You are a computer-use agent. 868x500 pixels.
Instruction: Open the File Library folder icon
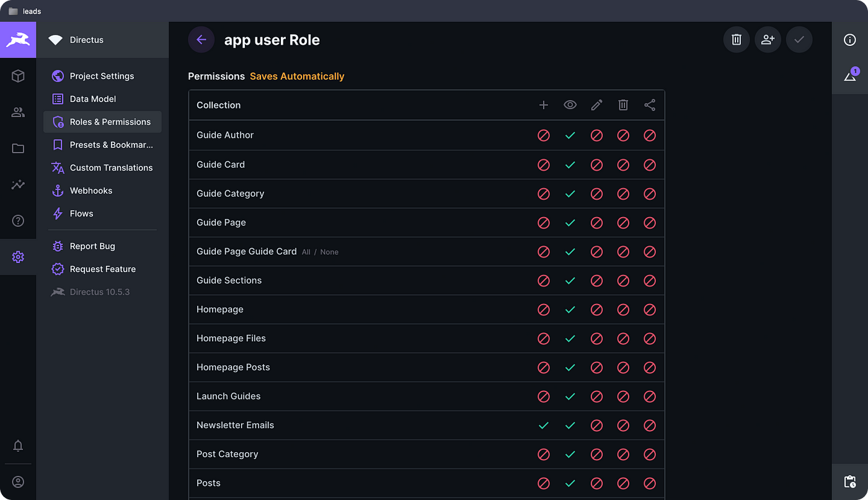(x=18, y=148)
